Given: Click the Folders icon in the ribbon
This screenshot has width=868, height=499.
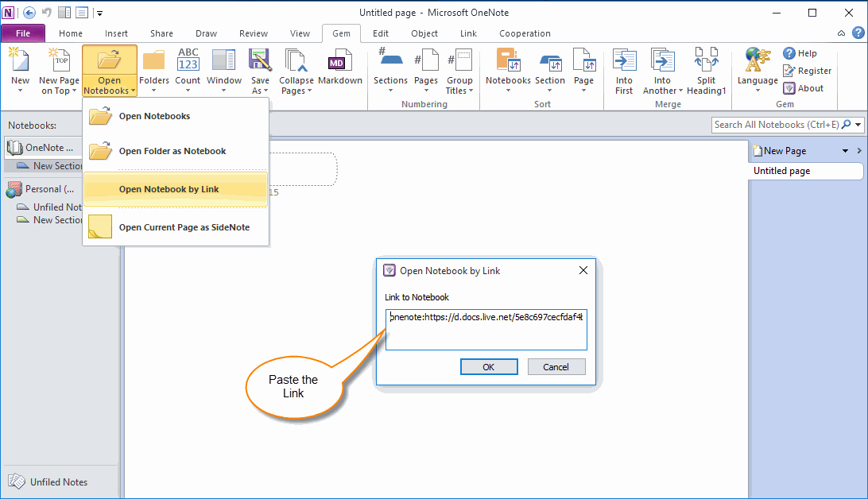Looking at the screenshot, I should click(x=154, y=60).
